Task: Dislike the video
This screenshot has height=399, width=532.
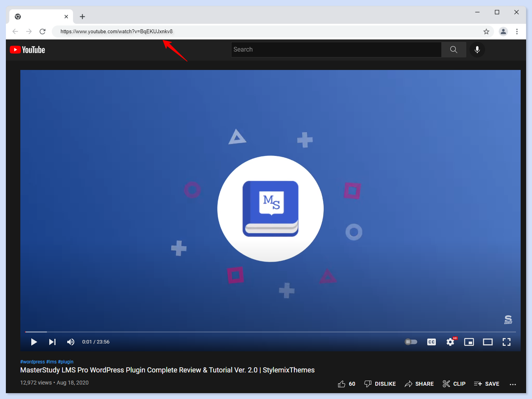Action: (x=380, y=384)
